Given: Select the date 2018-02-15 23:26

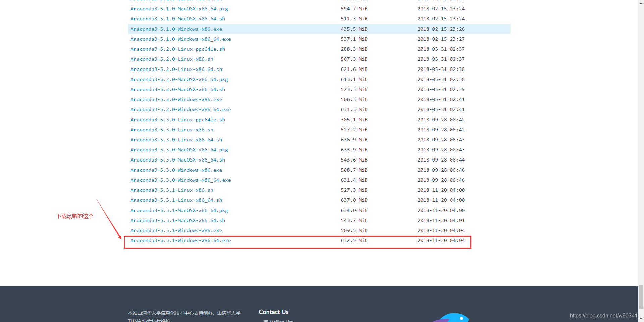Looking at the screenshot, I should coord(441,29).
